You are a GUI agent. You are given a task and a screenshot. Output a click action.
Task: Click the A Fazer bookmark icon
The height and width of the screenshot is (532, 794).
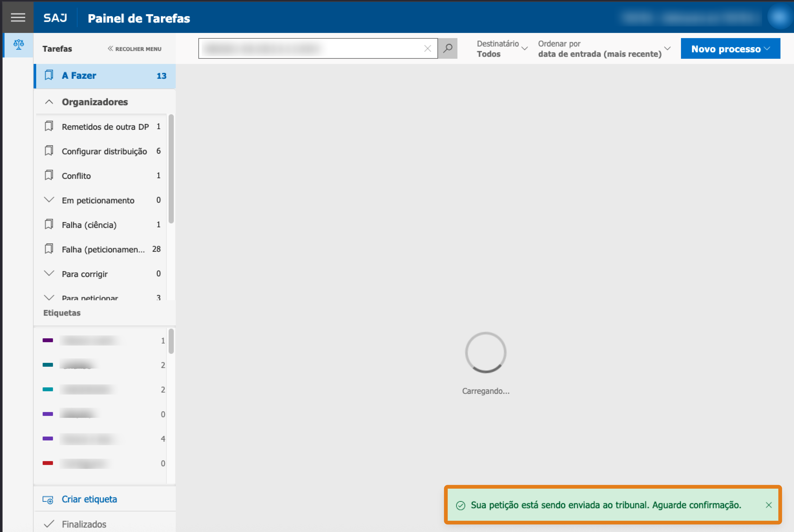click(49, 75)
